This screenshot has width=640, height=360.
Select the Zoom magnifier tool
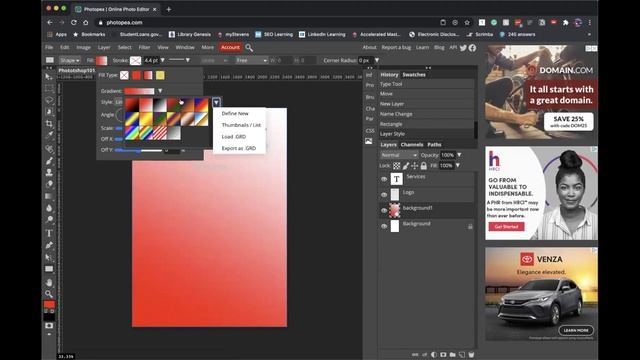(49, 294)
